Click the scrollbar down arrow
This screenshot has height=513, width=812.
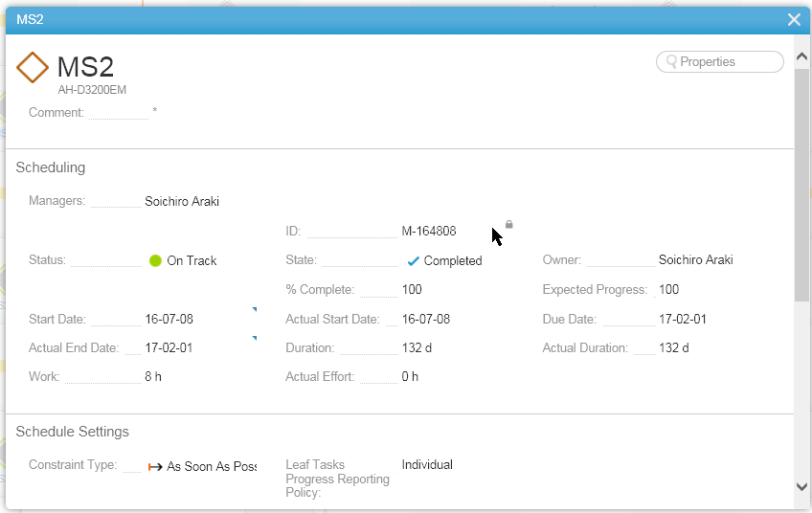[x=802, y=487]
